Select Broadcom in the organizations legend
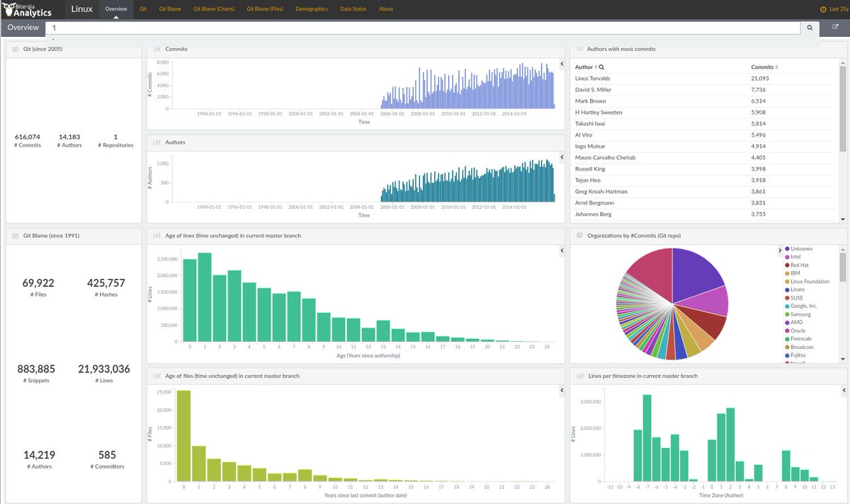850x504 pixels. click(x=802, y=348)
